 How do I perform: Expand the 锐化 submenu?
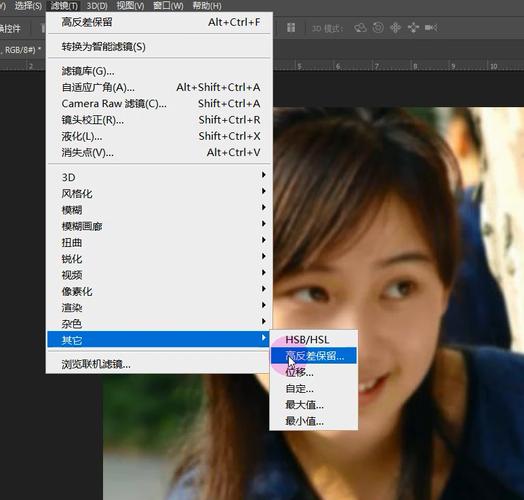pyautogui.click(x=159, y=258)
